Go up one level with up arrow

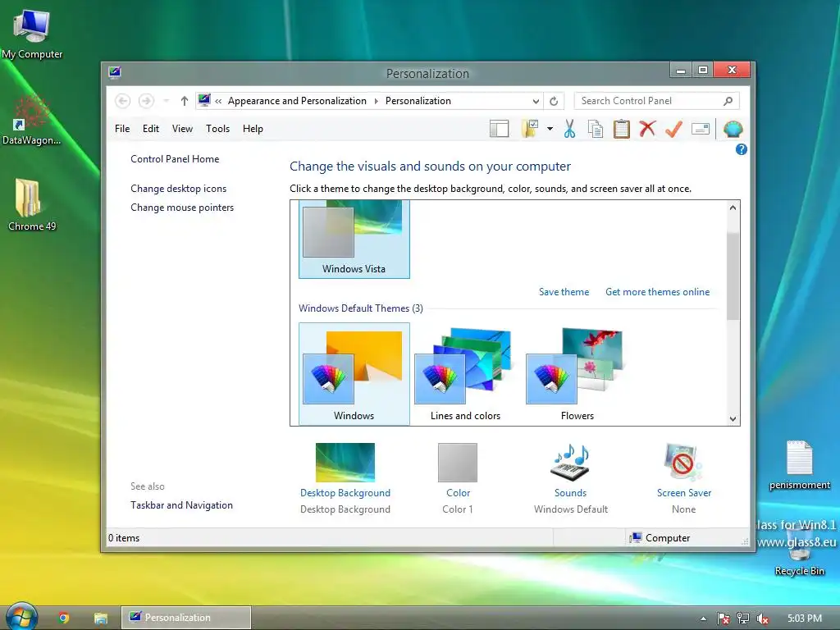pos(185,101)
